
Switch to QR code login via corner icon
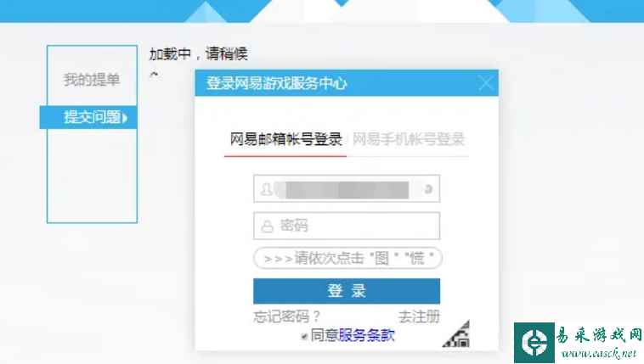point(456,334)
